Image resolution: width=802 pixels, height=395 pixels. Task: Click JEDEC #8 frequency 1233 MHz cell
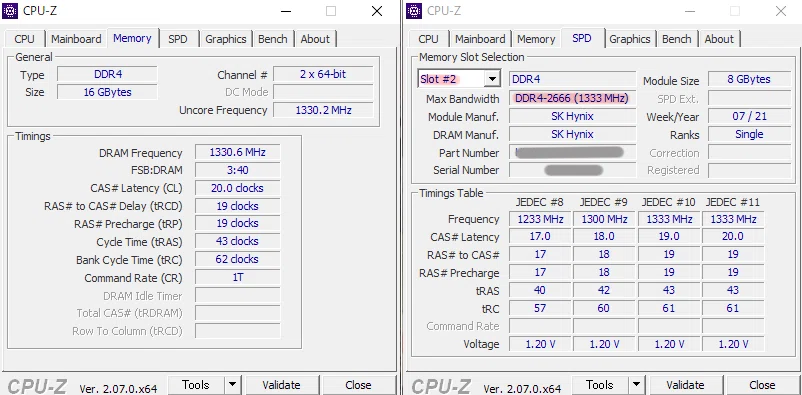[x=540, y=219]
